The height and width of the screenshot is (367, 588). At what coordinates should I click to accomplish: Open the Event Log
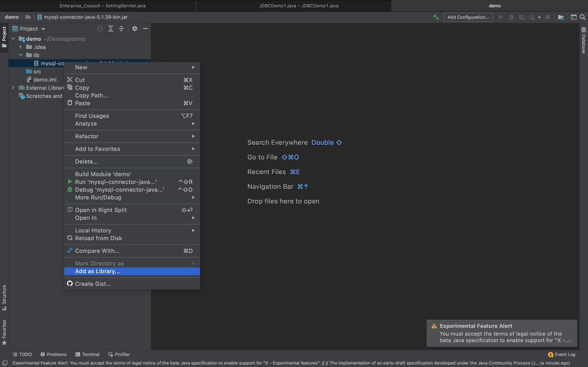(x=562, y=354)
